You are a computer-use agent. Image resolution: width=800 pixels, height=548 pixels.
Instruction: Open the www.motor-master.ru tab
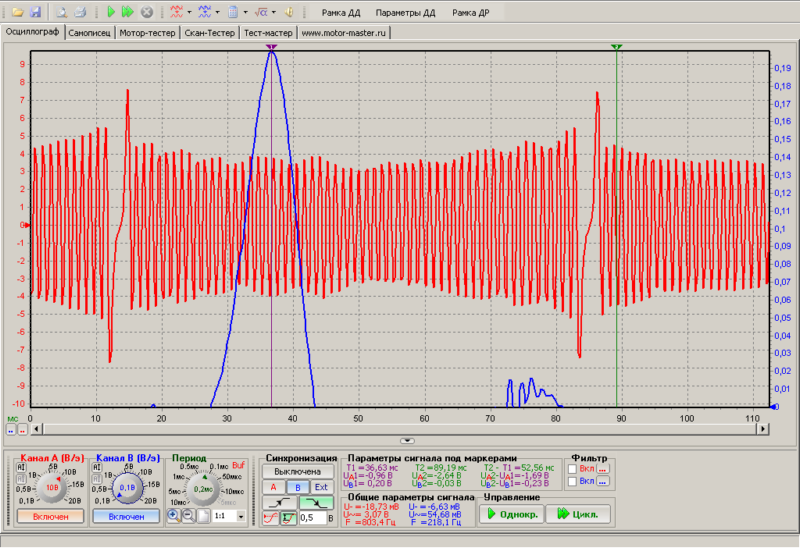pos(344,33)
